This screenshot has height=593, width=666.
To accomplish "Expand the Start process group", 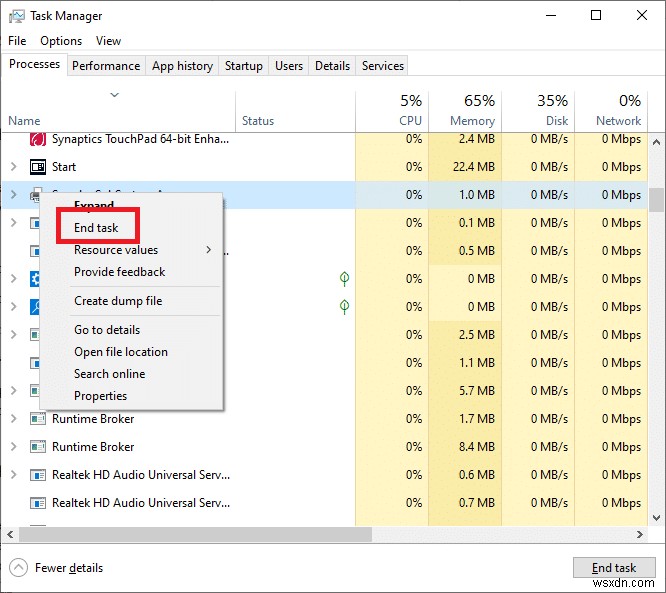I will click(x=13, y=167).
